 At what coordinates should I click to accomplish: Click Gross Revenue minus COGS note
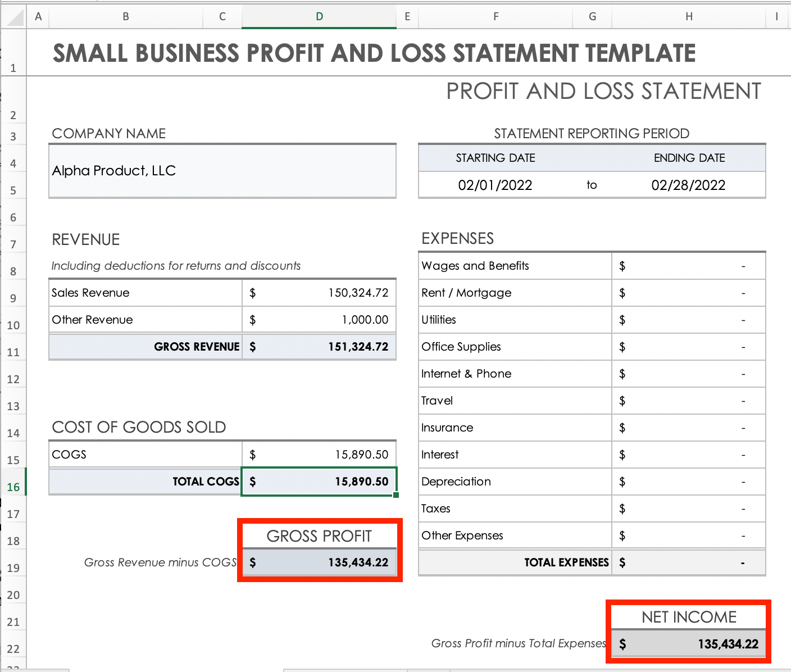tap(160, 562)
